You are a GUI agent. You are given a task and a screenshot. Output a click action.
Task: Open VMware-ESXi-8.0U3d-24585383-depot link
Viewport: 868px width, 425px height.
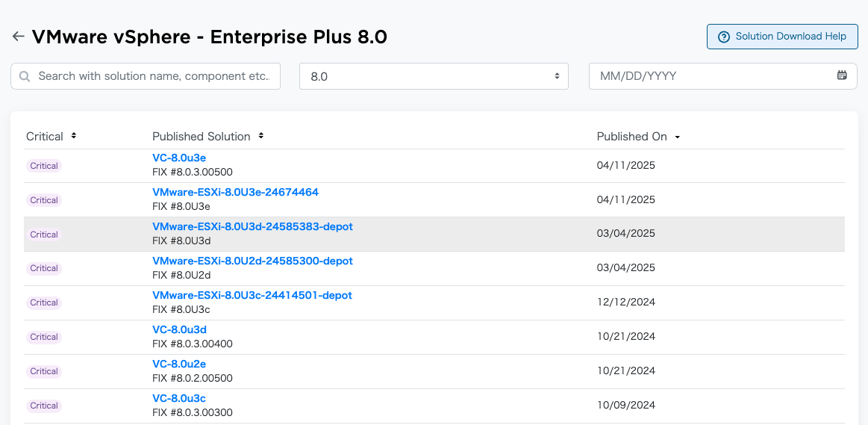point(252,226)
